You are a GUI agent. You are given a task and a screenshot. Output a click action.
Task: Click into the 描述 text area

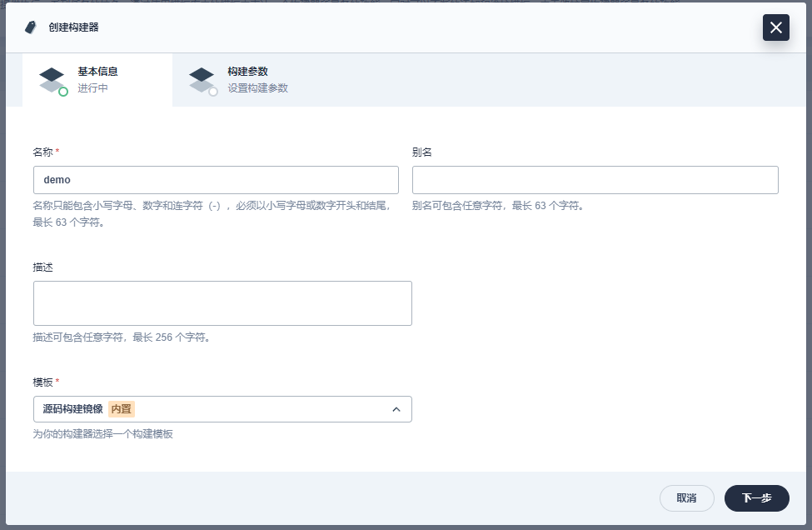click(222, 303)
